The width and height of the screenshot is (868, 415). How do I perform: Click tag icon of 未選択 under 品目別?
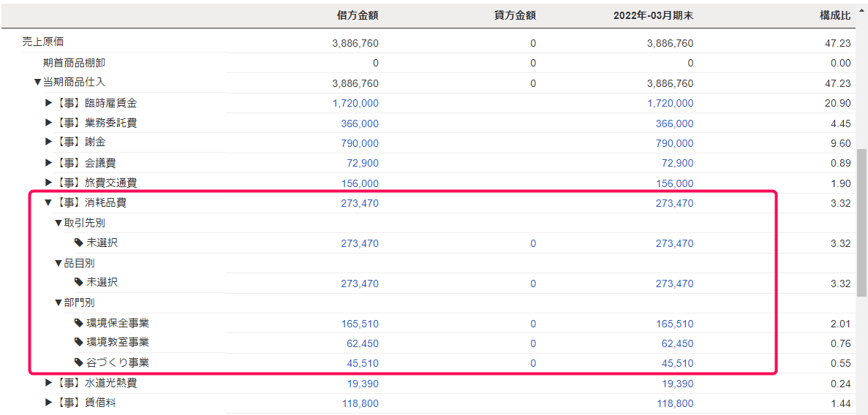tap(79, 283)
